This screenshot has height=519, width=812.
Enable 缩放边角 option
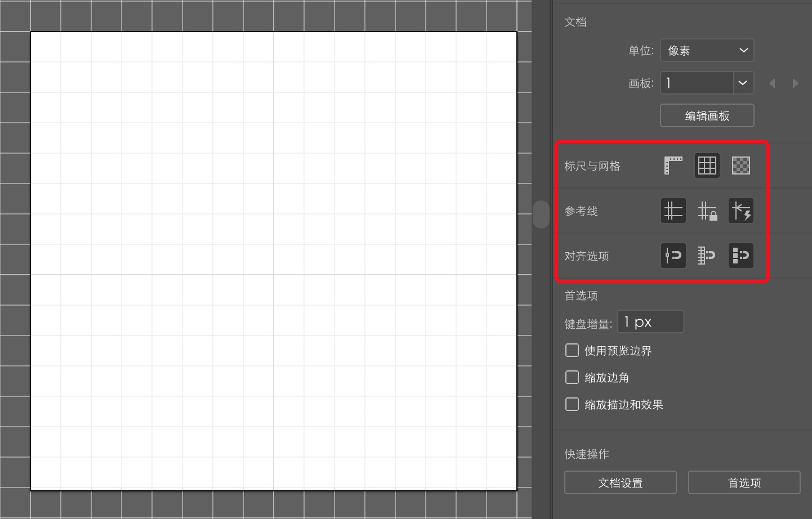[572, 377]
